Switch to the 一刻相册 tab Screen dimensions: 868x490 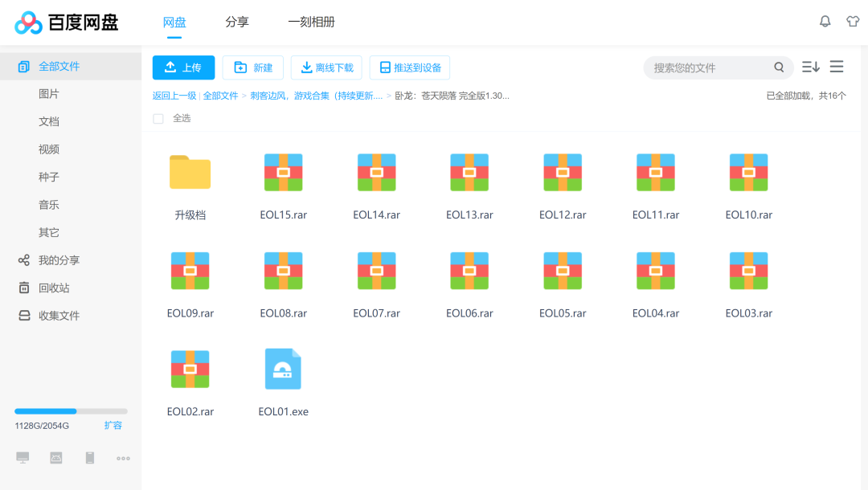(x=311, y=22)
